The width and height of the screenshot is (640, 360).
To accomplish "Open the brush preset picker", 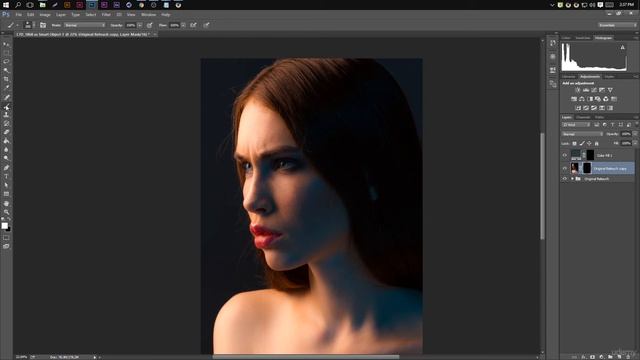I will 28,25.
